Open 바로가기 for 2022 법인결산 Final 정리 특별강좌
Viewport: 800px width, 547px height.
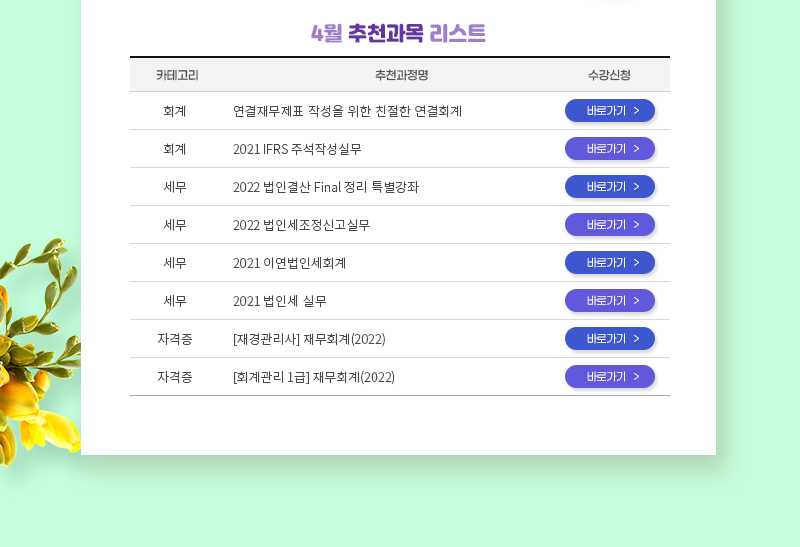(x=610, y=187)
